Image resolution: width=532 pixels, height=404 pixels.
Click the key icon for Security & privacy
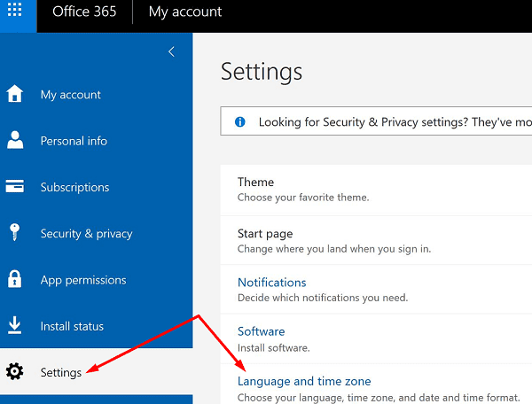point(14,232)
